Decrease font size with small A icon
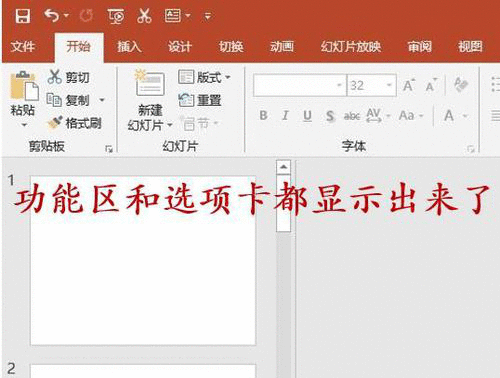This screenshot has width=500, height=378. click(x=431, y=85)
